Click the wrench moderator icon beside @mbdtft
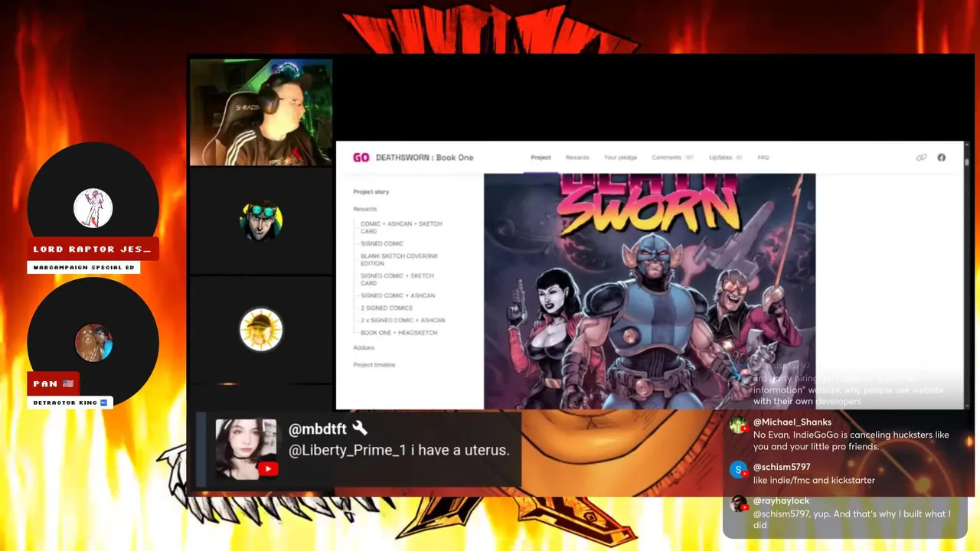The height and width of the screenshot is (551, 980). click(360, 429)
